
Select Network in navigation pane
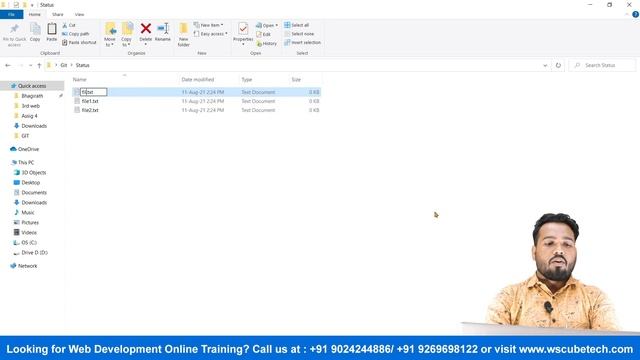[27, 266]
